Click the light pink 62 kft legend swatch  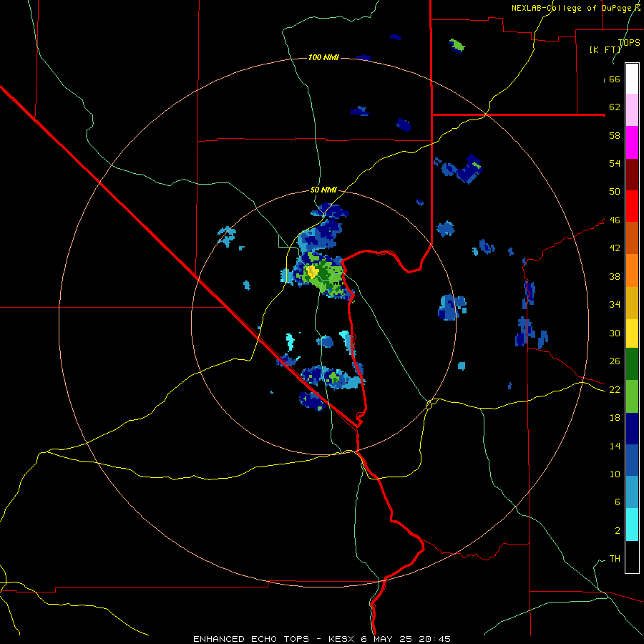(632, 110)
